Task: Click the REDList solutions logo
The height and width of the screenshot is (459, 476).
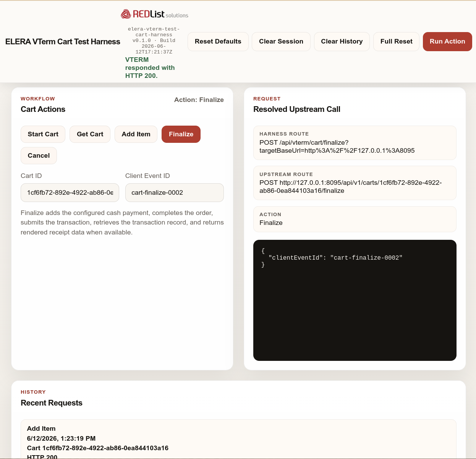Action: (x=154, y=14)
